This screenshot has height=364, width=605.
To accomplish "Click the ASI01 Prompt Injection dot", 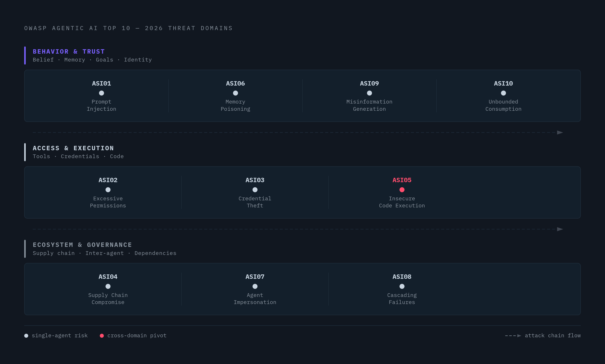I will 101,93.
